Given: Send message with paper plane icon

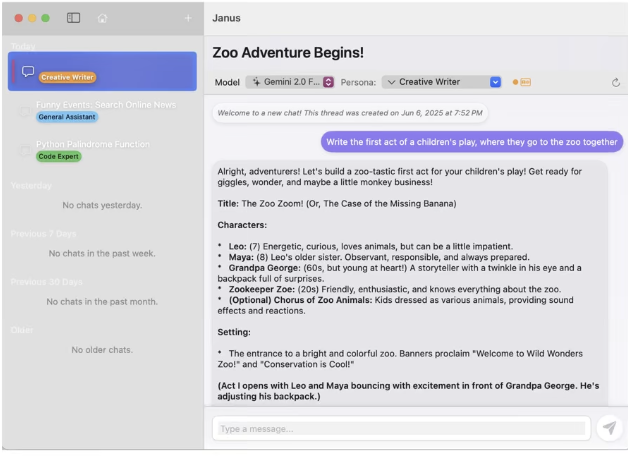Looking at the screenshot, I should (608, 428).
